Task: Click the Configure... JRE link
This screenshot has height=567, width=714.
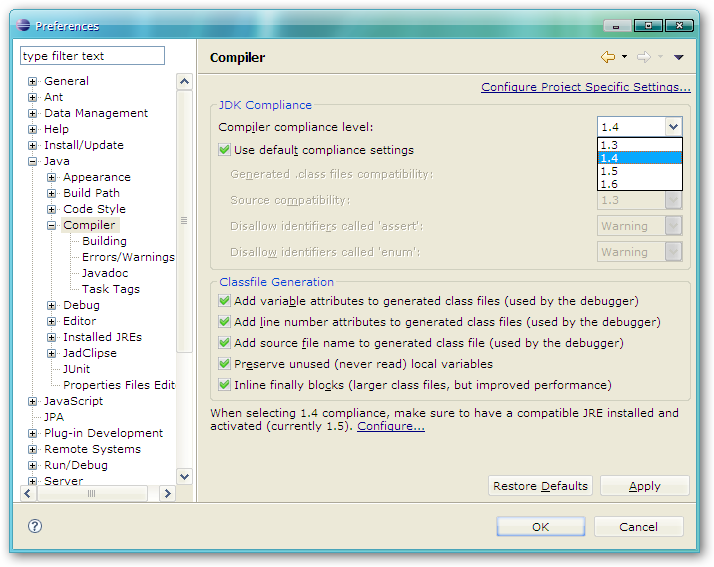Action: point(391,426)
